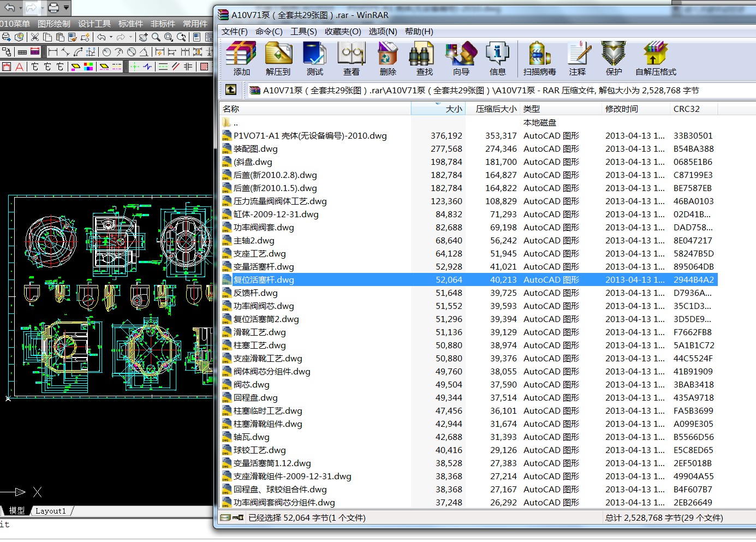This screenshot has width=756, height=542.
Task: Click the blue break line icon in CAD
Action: click(147, 67)
